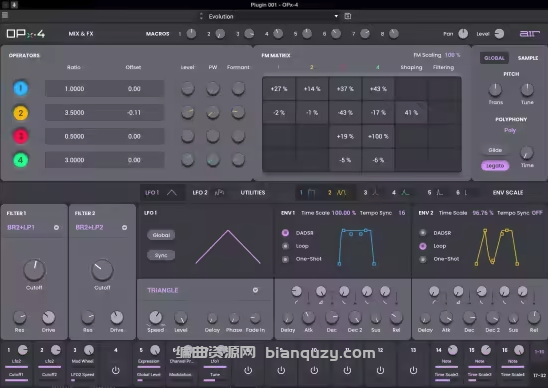Click the +100 % FM matrix cell
Screen dimensions: 548x388
(378, 136)
